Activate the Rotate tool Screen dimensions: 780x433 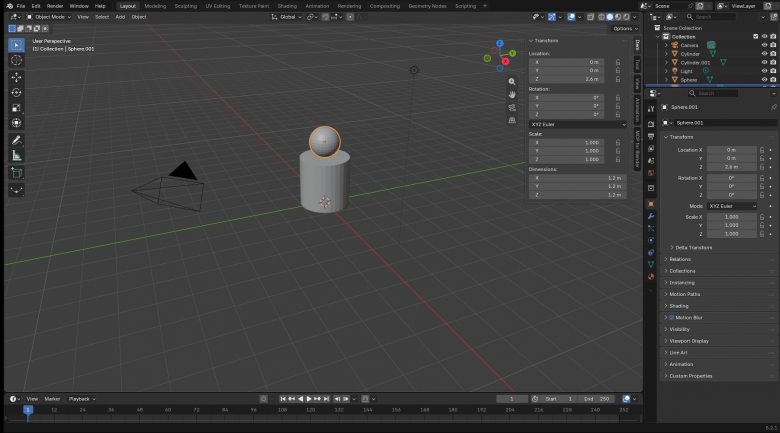pos(16,93)
